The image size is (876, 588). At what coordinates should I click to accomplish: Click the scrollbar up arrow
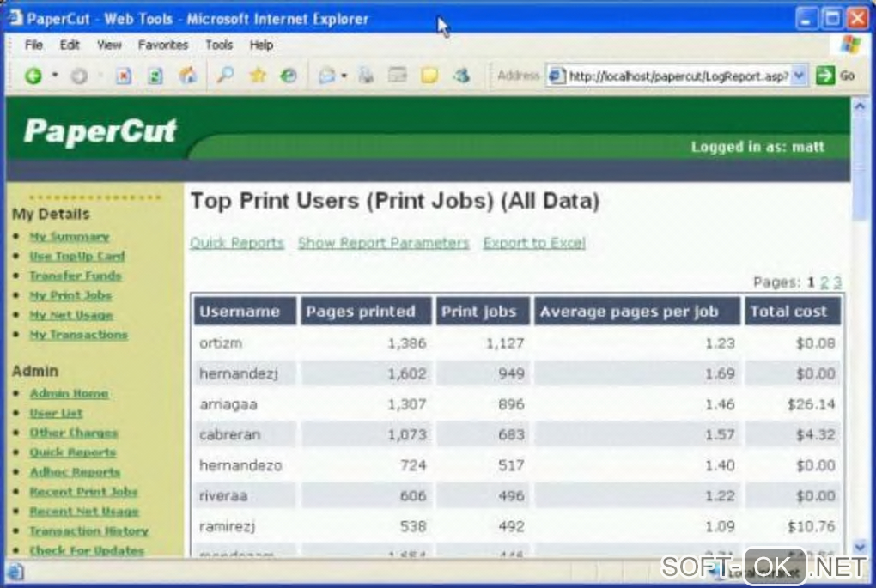[x=860, y=106]
